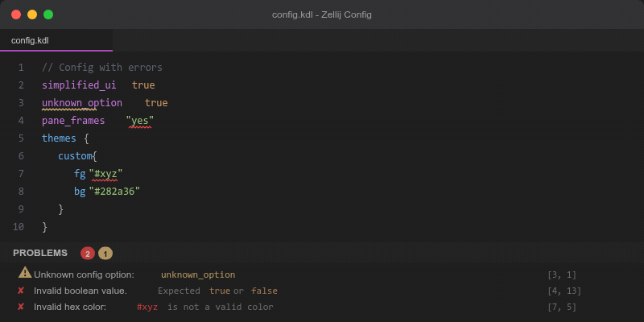Click the fg property on line 7

tap(80, 174)
